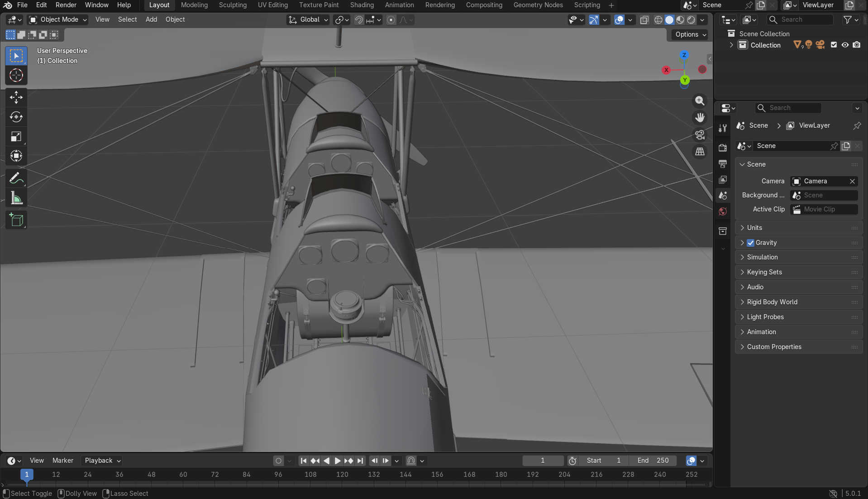
Task: Select the Transform tool
Action: point(16,156)
